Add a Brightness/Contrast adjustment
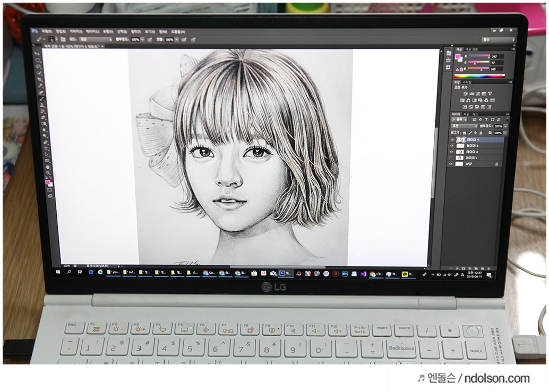This screenshot has width=549, height=392. [x=465, y=93]
